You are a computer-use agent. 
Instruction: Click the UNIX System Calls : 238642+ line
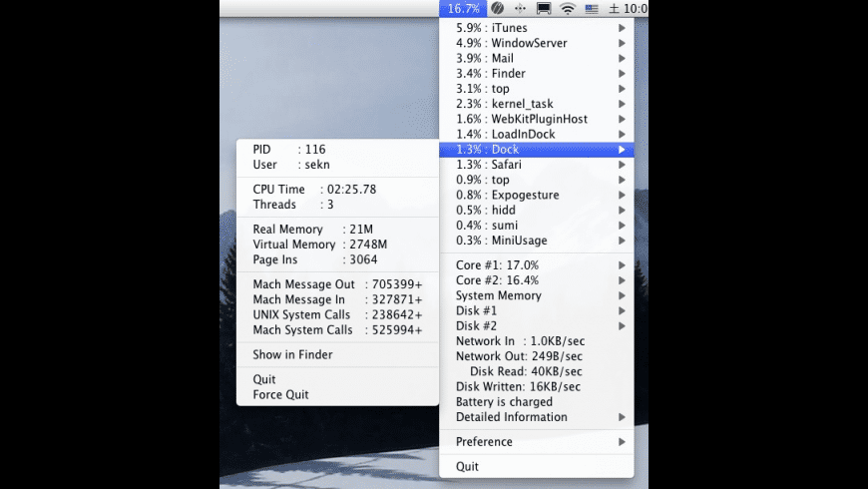pos(337,315)
